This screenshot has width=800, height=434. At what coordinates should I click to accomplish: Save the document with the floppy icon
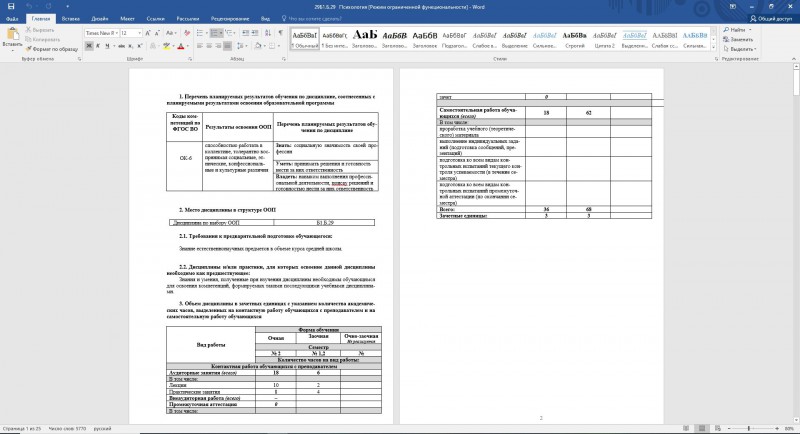11,7
